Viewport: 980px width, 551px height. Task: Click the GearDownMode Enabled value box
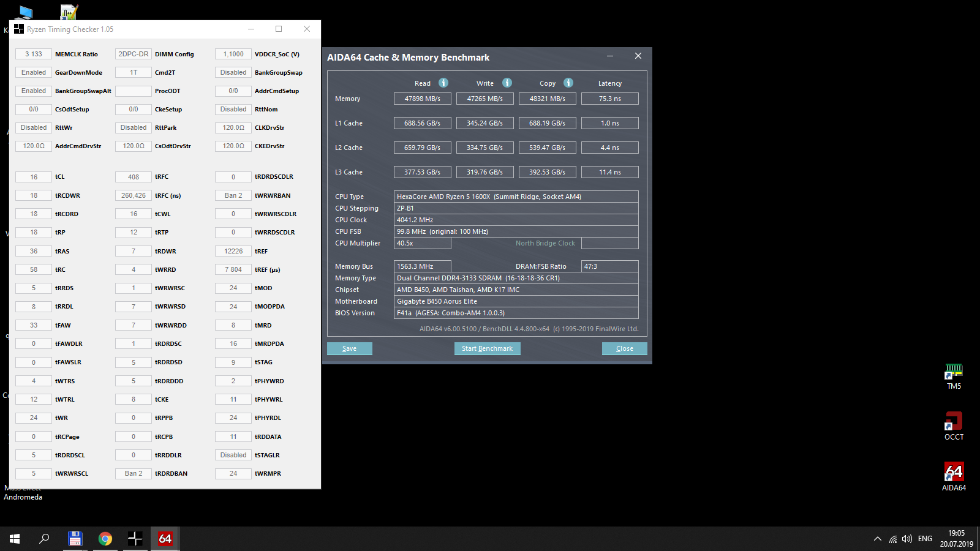pyautogui.click(x=34, y=72)
